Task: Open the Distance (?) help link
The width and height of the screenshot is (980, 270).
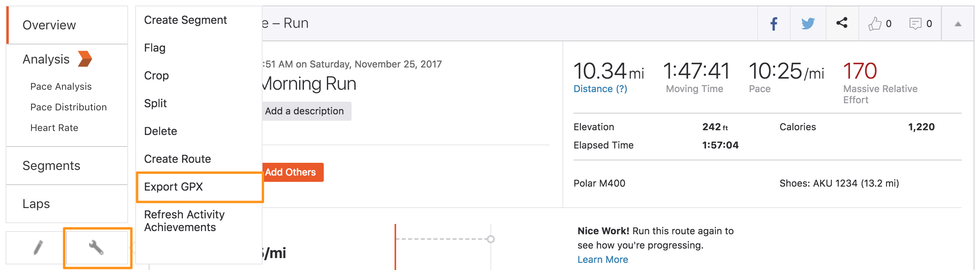Action: 600,89
